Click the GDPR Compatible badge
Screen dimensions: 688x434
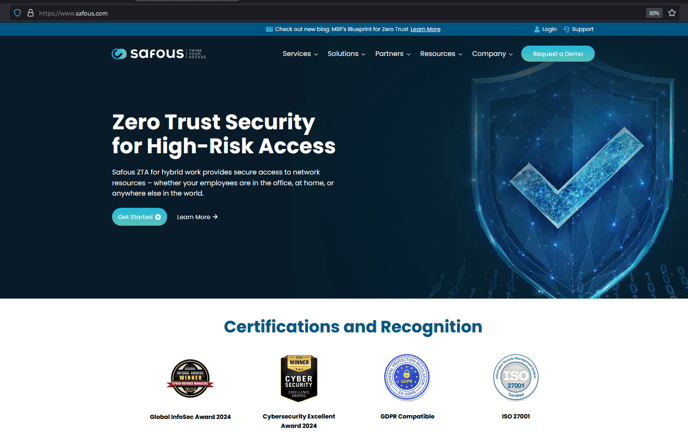[x=407, y=377]
